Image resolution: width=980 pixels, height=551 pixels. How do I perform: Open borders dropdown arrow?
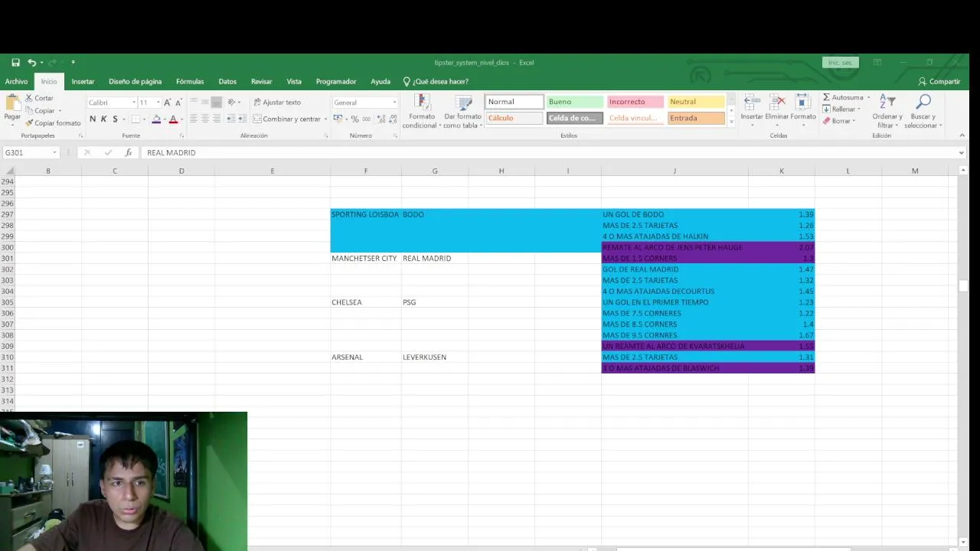[x=145, y=119]
